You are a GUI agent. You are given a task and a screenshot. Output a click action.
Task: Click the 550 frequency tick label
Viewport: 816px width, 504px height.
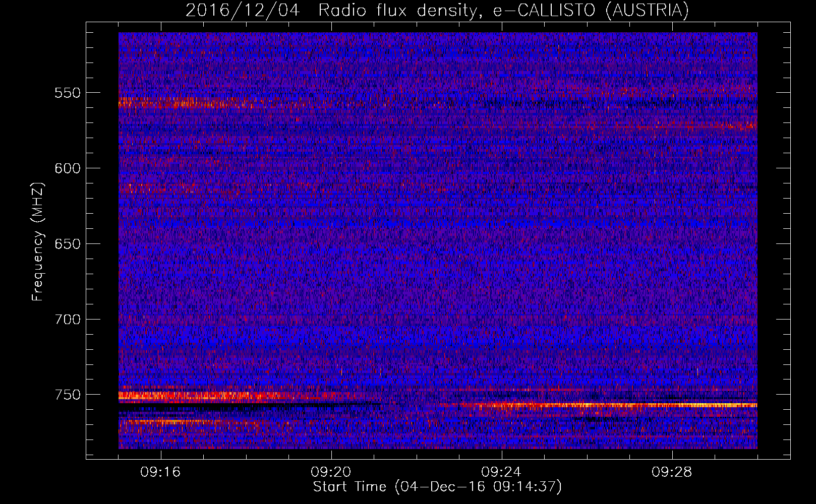[68, 93]
